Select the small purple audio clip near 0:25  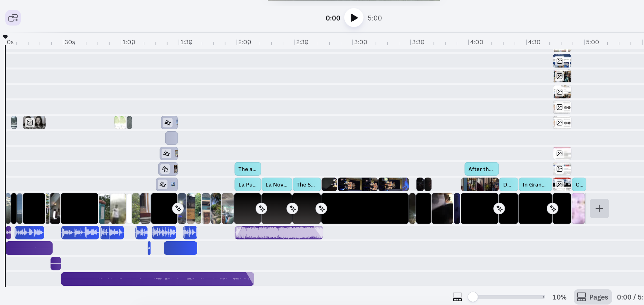(56, 264)
